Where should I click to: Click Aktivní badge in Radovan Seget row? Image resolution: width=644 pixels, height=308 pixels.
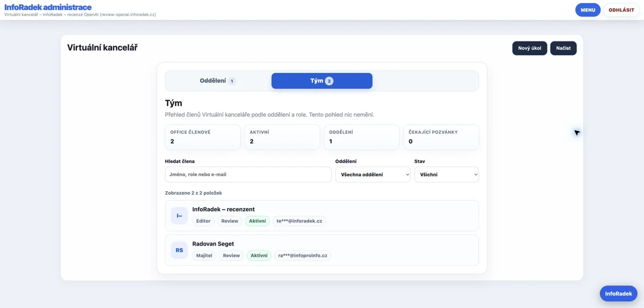click(259, 256)
